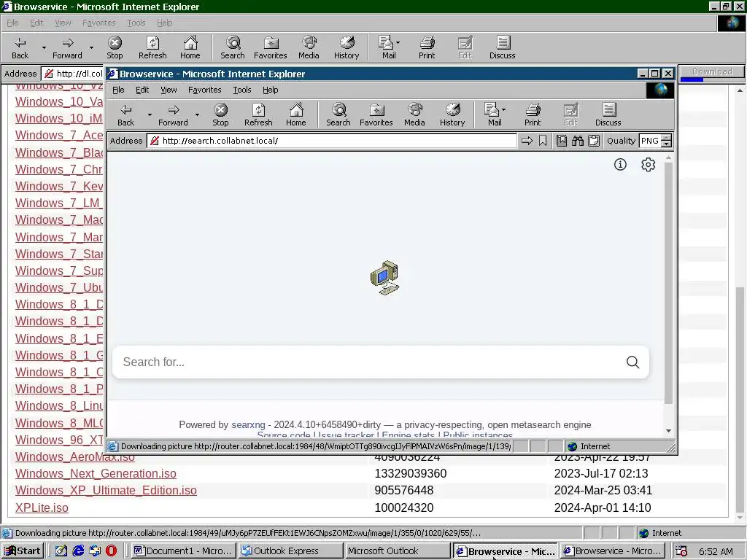Click Back in the background Browservice window
The width and height of the screenshot is (747, 560).
point(20,47)
